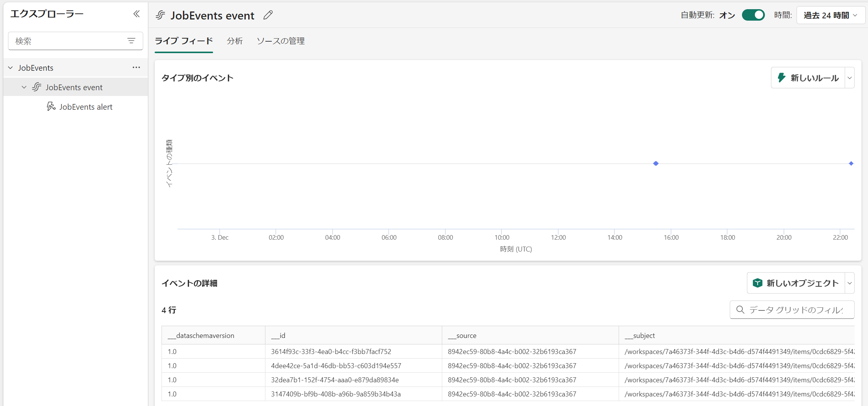Select the id cell 32dea7b1-152f-4754-aaa0-e879da89834e
868x406 pixels.
[x=354, y=380]
